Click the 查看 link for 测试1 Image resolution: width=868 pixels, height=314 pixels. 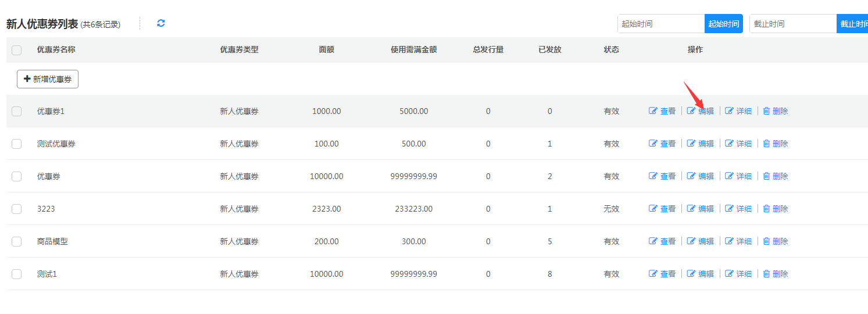pos(667,274)
